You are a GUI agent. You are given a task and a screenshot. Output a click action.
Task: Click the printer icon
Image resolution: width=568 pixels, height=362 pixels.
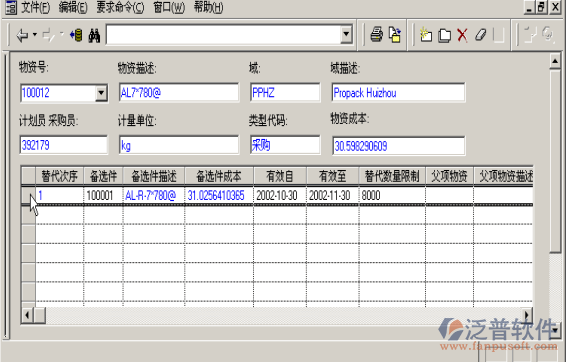(x=377, y=35)
